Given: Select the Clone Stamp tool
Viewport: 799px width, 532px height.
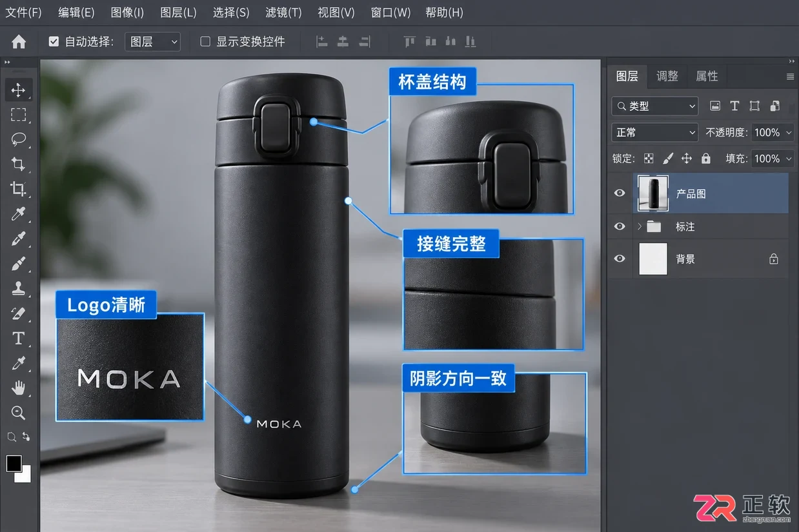Looking at the screenshot, I should [x=18, y=288].
